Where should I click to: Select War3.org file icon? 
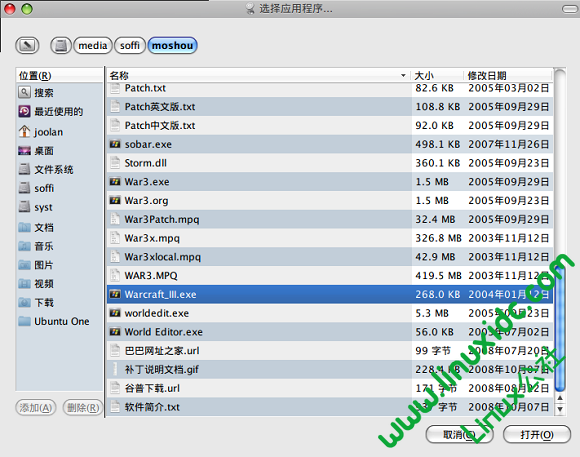coord(115,200)
